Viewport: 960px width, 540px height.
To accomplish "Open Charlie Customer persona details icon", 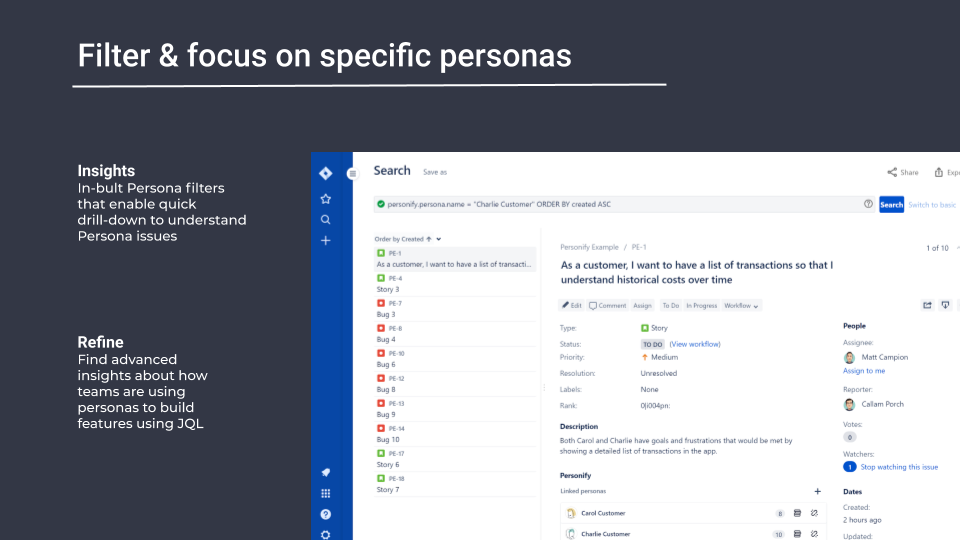I will (x=797, y=534).
